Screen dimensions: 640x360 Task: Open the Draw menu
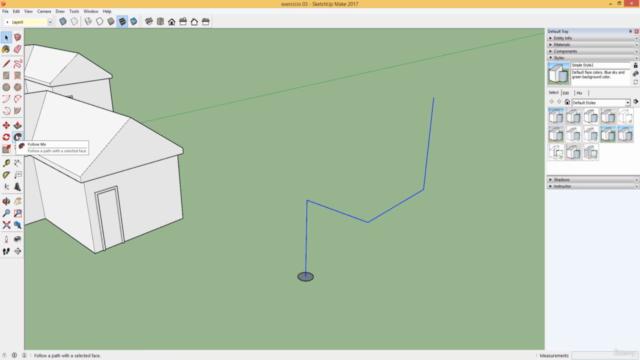point(60,11)
